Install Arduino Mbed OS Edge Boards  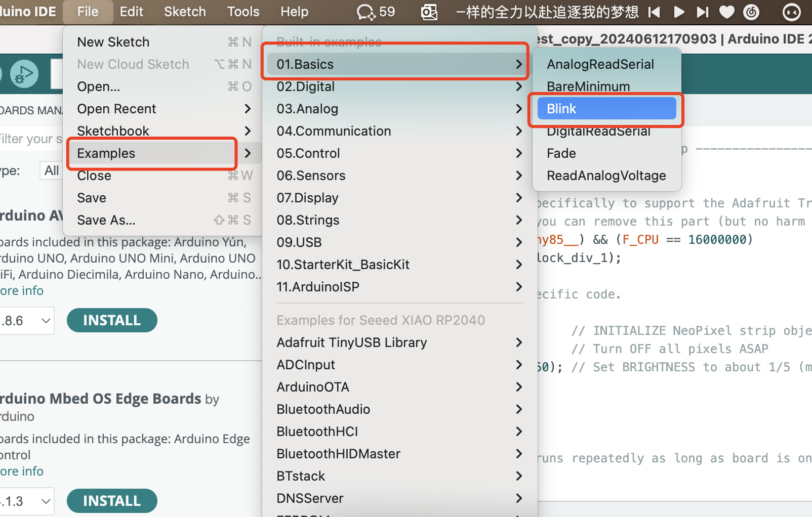[x=112, y=501]
